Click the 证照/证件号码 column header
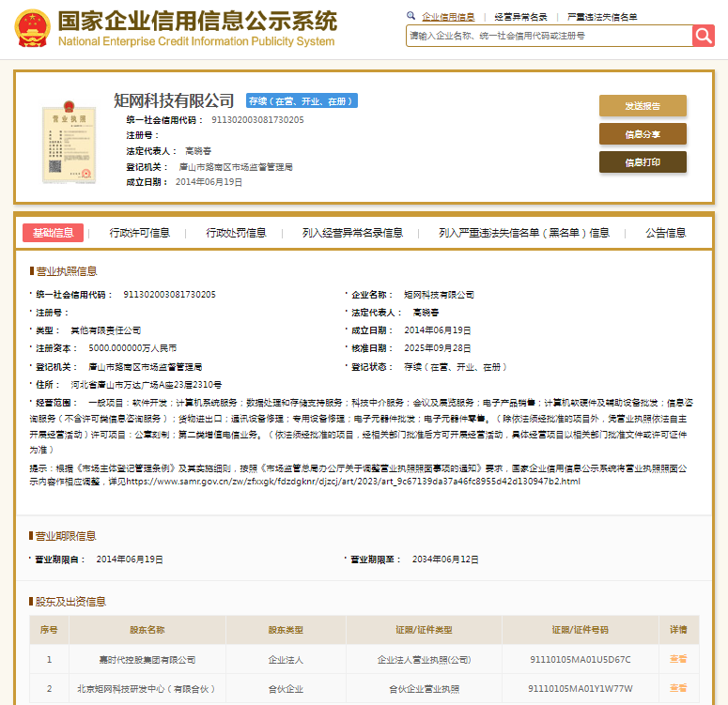 pos(581,630)
